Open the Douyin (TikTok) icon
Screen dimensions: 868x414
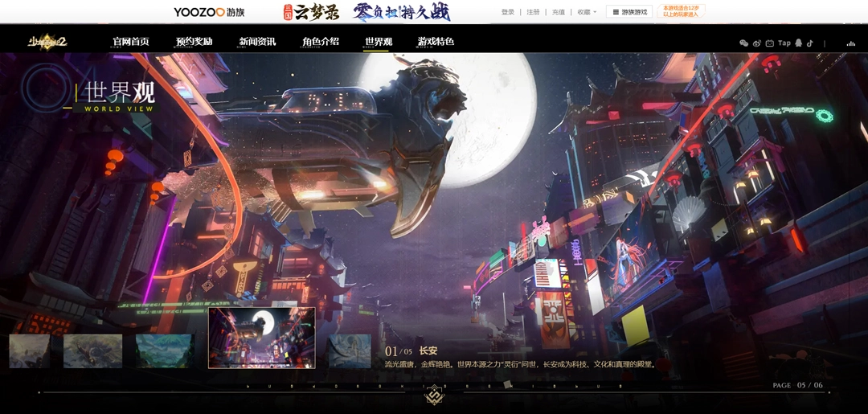(810, 43)
